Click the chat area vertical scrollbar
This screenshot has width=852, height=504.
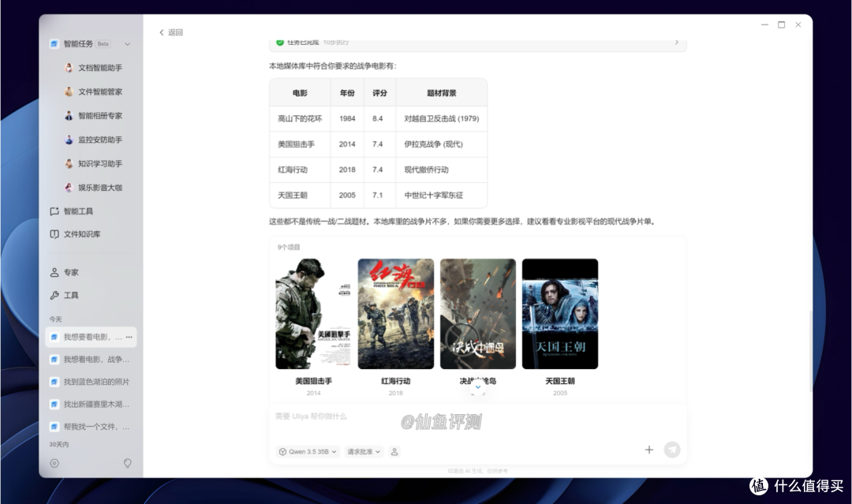[x=810, y=351]
